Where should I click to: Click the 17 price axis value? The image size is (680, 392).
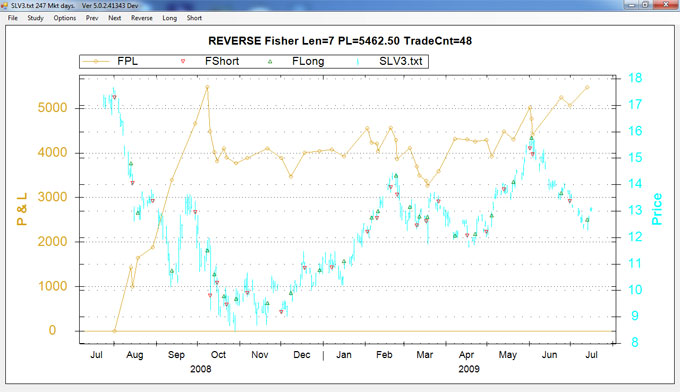point(635,105)
